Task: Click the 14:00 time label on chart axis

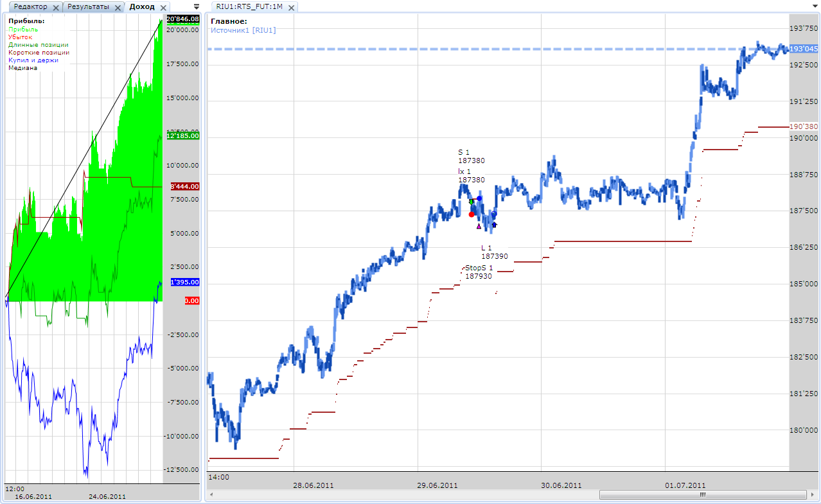Action: [219, 477]
